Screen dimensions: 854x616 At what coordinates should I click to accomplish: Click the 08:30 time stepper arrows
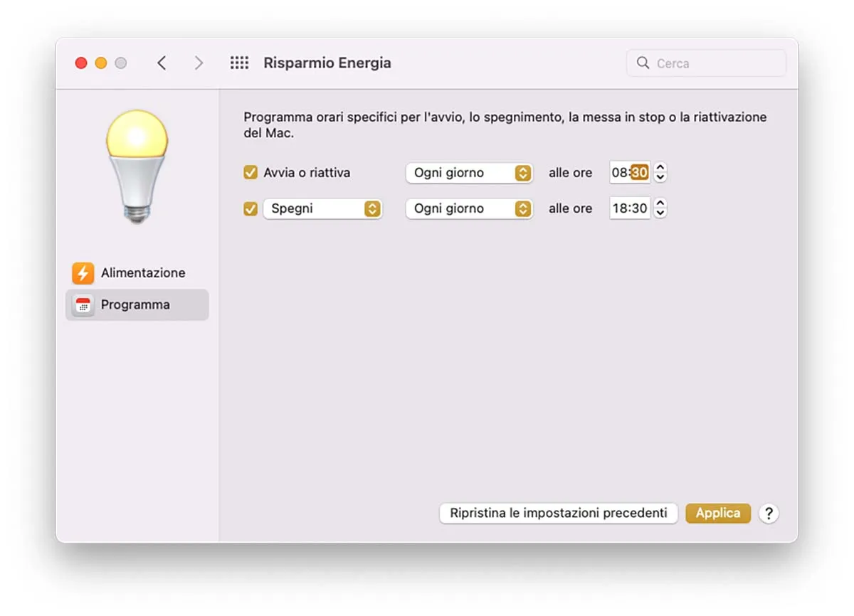pos(660,173)
